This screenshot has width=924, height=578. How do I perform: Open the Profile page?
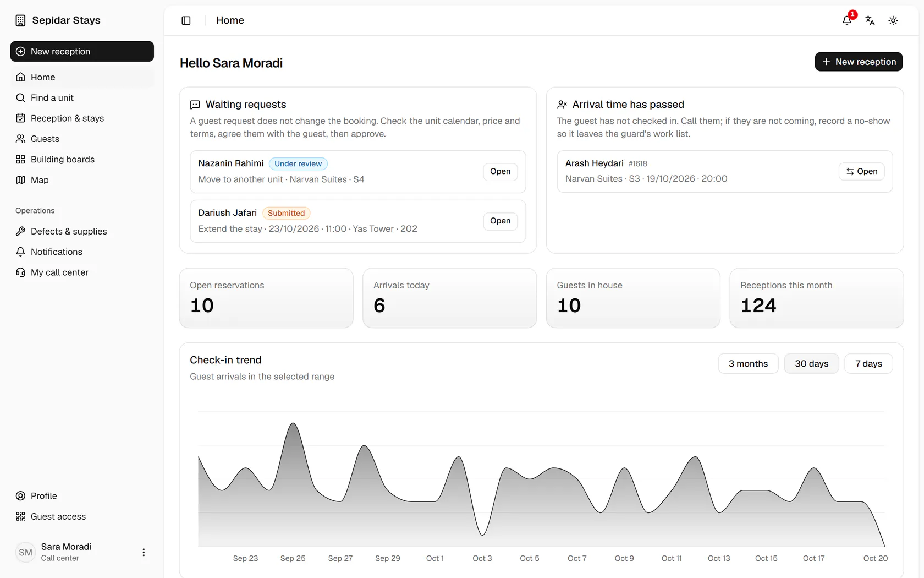tap(82, 496)
